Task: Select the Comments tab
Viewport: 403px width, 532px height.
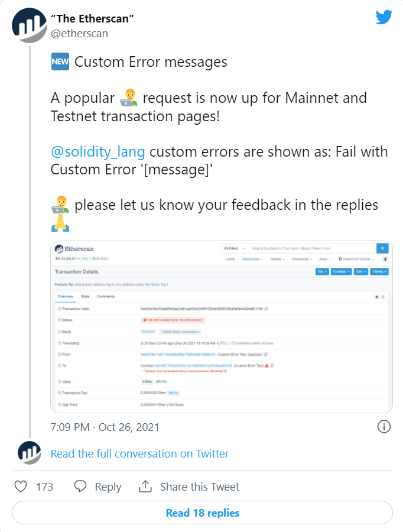Action: click(x=106, y=297)
